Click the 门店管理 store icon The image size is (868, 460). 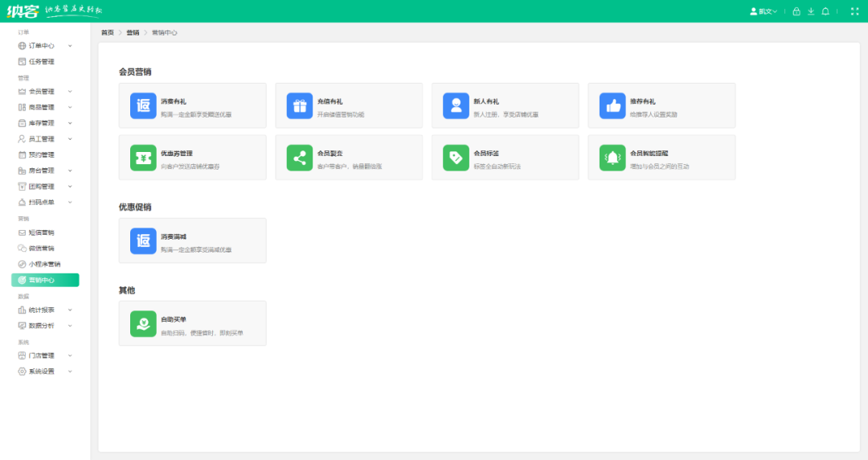tap(23, 355)
